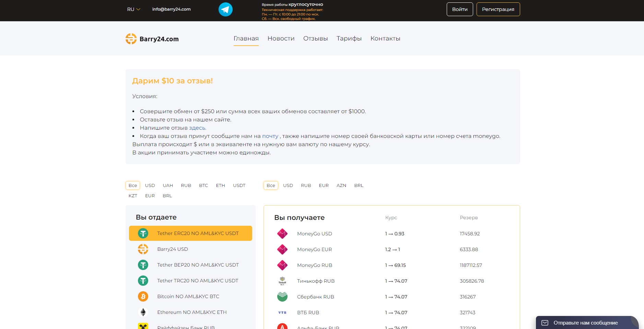Choose 'Тинькофф RUB' to receive
The height and width of the screenshot is (329, 644).
pos(391,281)
